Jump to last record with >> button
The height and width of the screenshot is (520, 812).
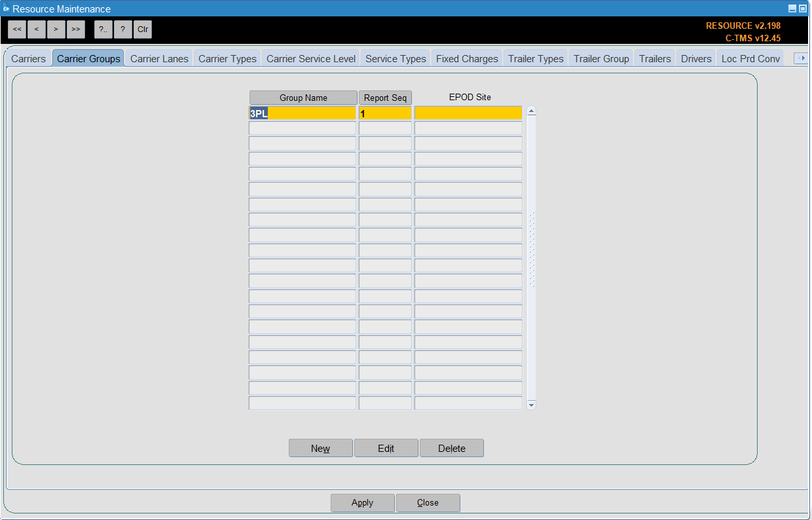coord(76,29)
